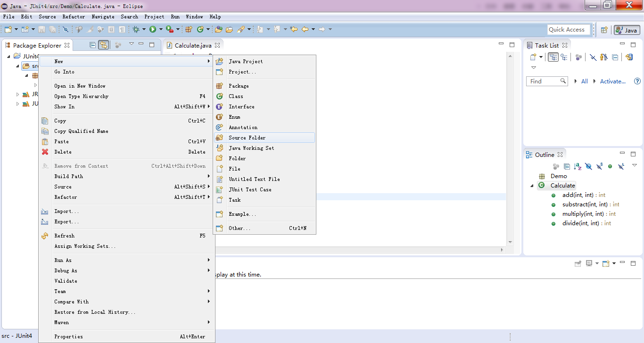Open the Outline view menu dropdown
The image size is (644, 343).
pos(635,165)
